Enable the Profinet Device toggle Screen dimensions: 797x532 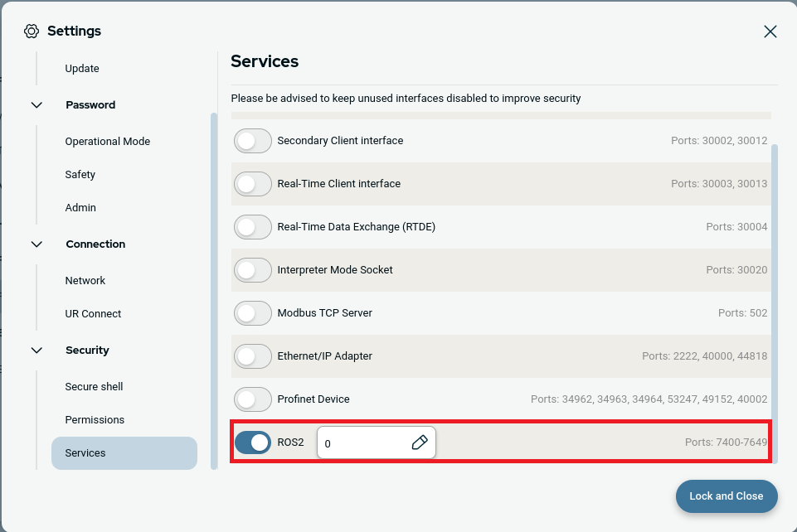click(x=253, y=399)
